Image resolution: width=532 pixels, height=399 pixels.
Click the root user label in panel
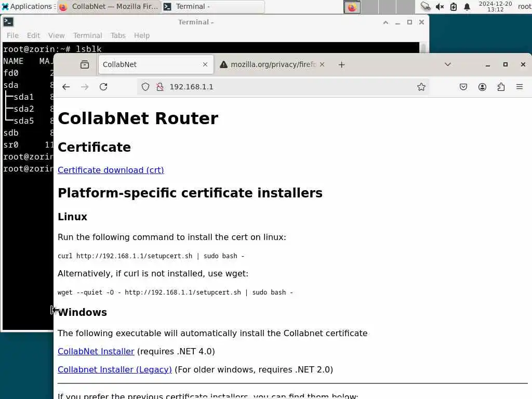point(525,6)
